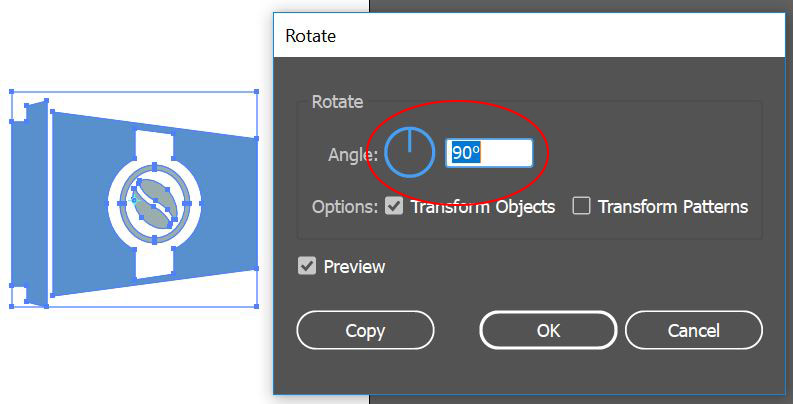Click the Rotate group heading inside the dialog
The height and width of the screenshot is (404, 793).
pos(338,102)
